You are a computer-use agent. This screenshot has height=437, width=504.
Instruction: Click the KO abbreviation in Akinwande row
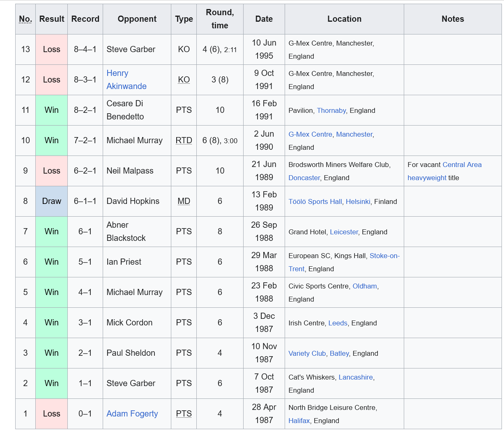(x=184, y=80)
